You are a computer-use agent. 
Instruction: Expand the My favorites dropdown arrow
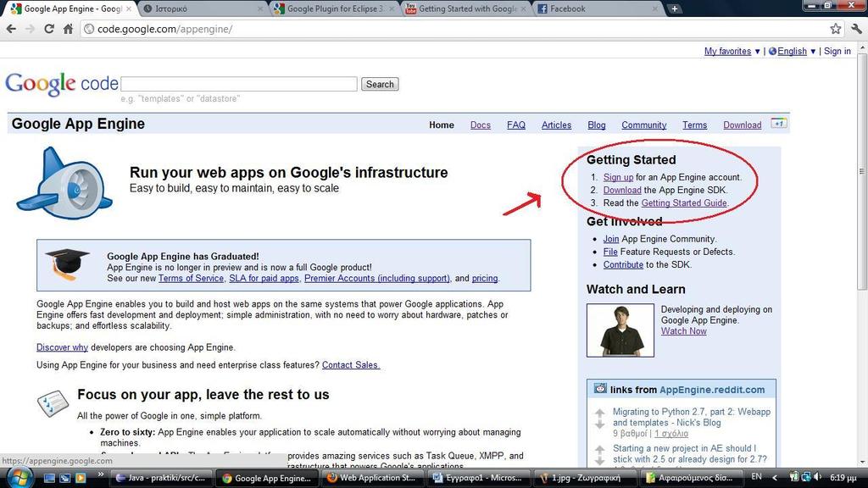pos(757,52)
